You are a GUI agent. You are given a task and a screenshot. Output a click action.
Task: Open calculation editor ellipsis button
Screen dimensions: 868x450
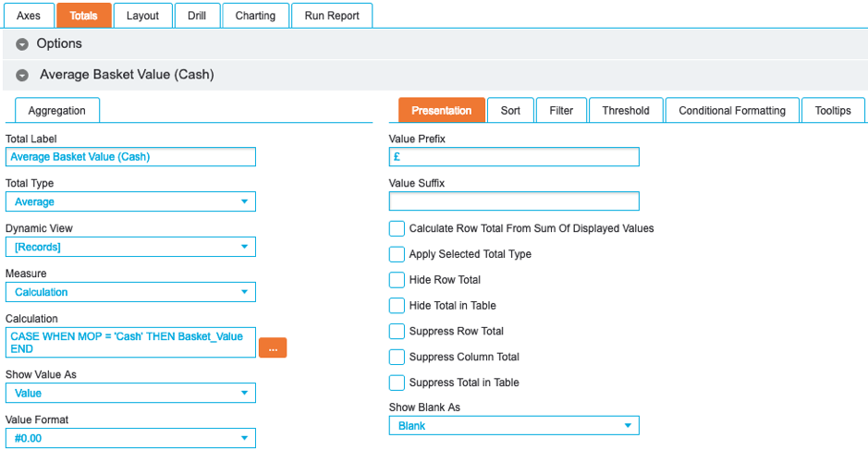coord(273,347)
